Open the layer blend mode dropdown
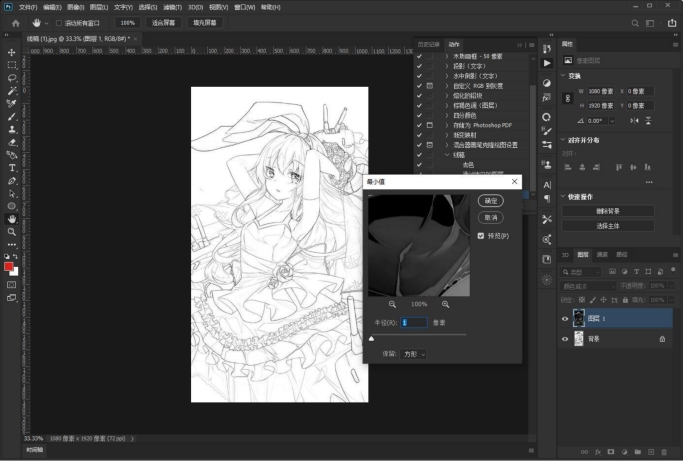The height and width of the screenshot is (461, 683). coord(587,286)
